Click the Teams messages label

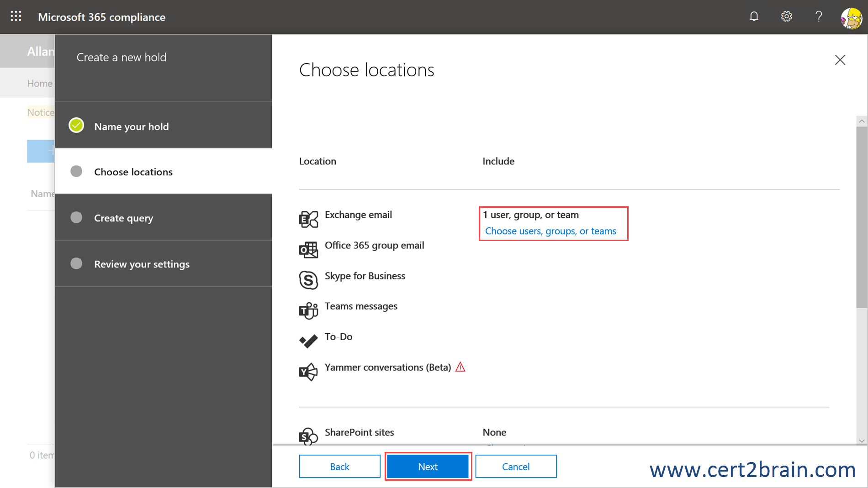[x=361, y=306]
